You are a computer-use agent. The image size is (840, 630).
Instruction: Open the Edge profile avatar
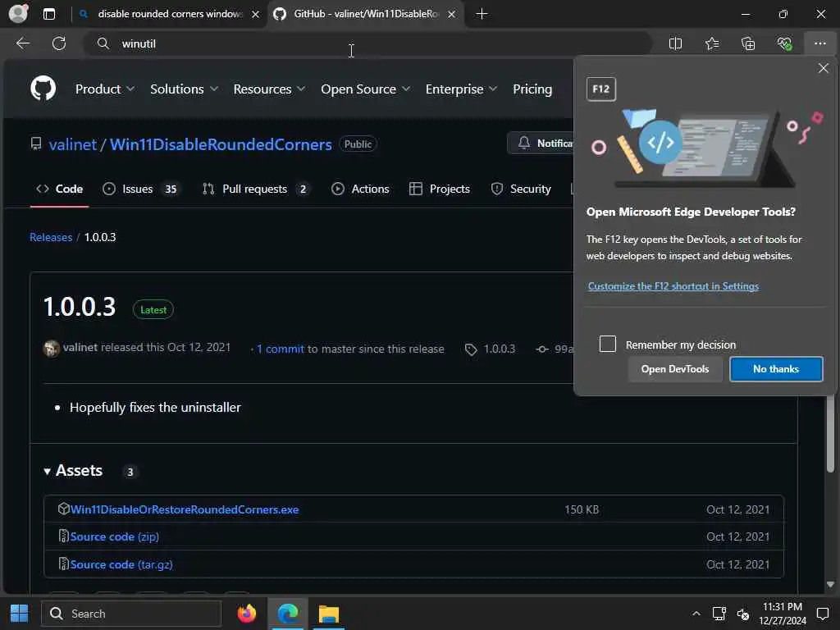(x=18, y=13)
